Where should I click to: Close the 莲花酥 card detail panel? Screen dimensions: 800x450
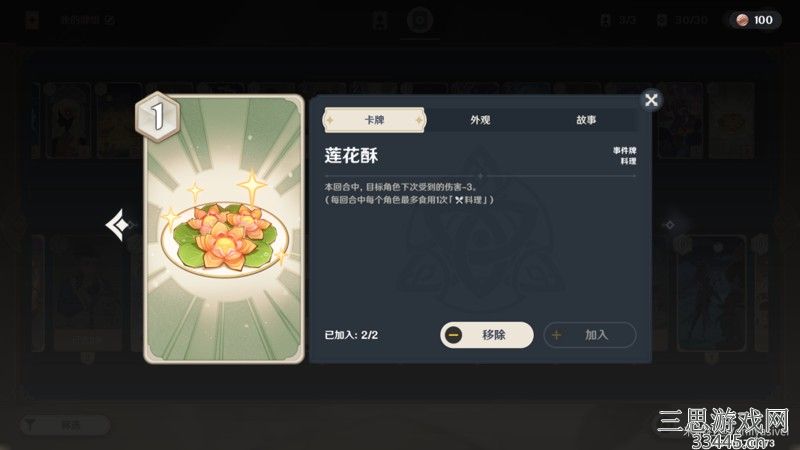pos(651,100)
